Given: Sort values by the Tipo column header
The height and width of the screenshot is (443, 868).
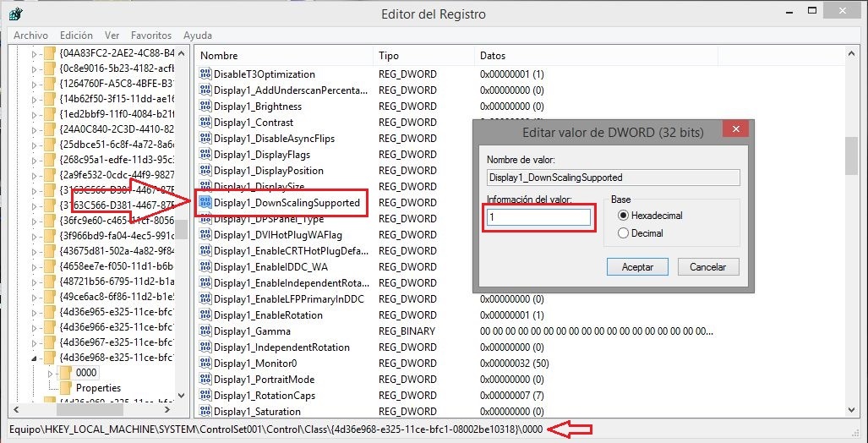Looking at the screenshot, I should pos(424,56).
